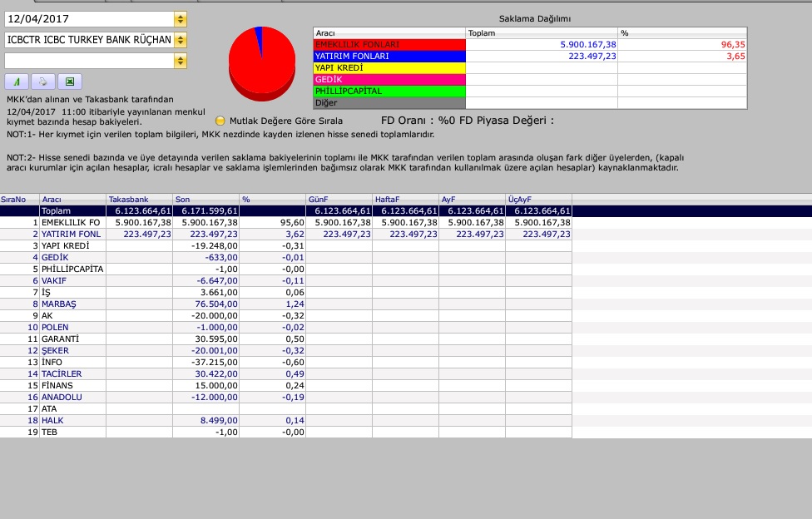Click the gray Diğer legend row
Viewport: 812px width, 519px height.
[x=389, y=102]
